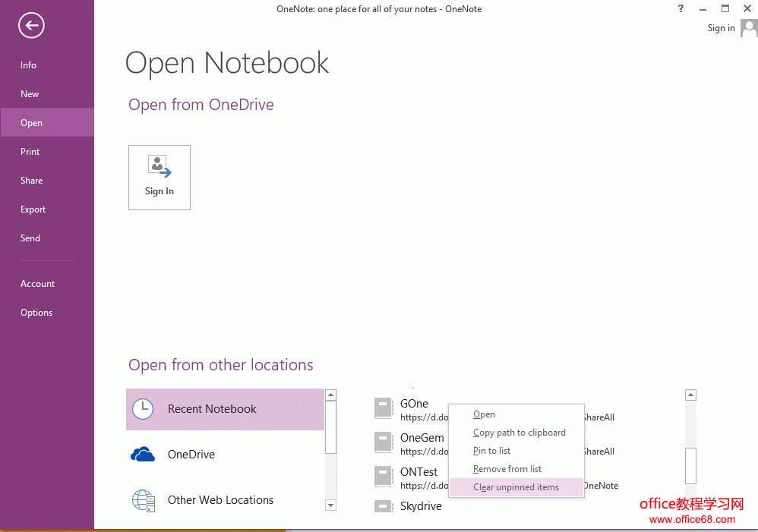
Task: Minimize the OneNote window
Action: click(703, 8)
